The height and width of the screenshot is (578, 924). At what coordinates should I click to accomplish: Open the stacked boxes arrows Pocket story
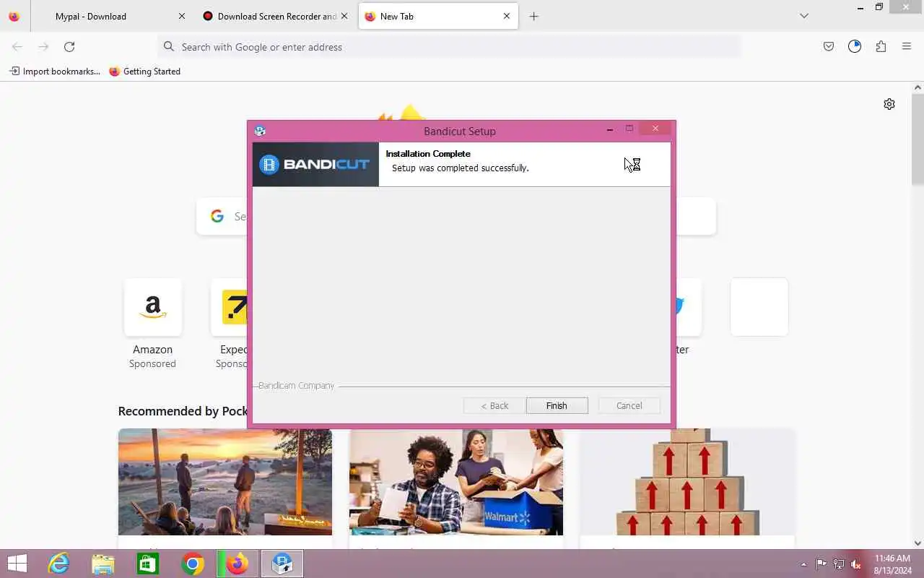[687, 482]
